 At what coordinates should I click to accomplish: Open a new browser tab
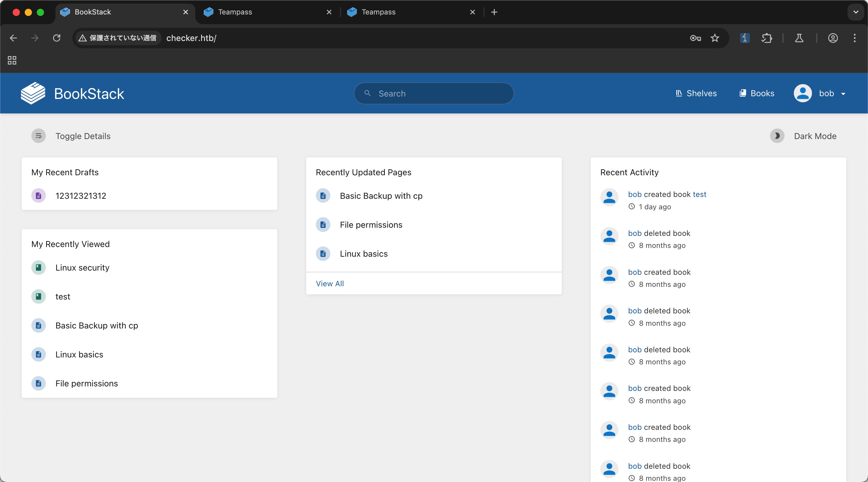click(494, 12)
